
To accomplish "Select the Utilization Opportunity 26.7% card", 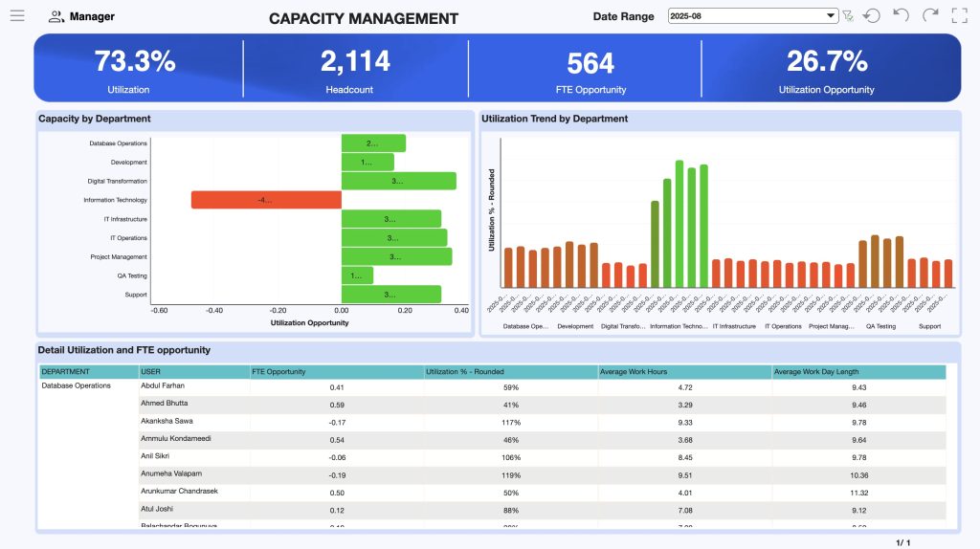I will coord(826,68).
